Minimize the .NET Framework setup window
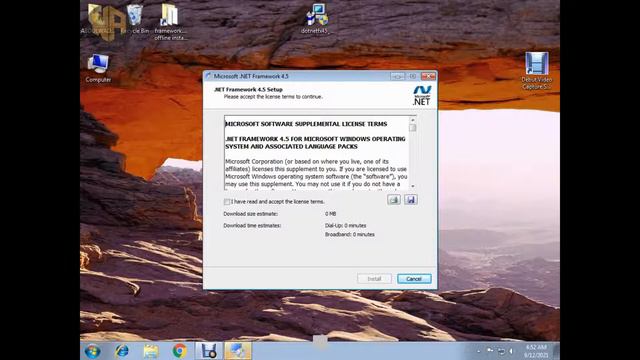Screen dimensions: 640x360 click(397, 76)
